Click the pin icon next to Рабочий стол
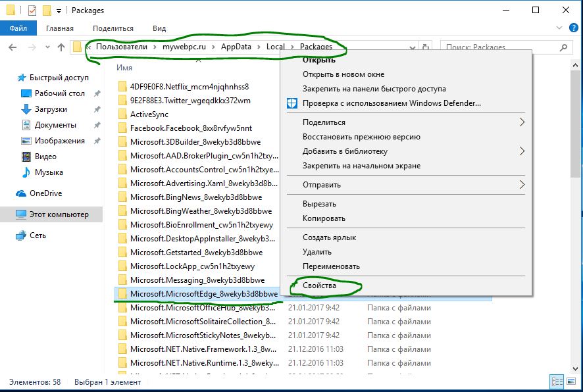Image resolution: width=583 pixels, height=392 pixels. pos(97,93)
